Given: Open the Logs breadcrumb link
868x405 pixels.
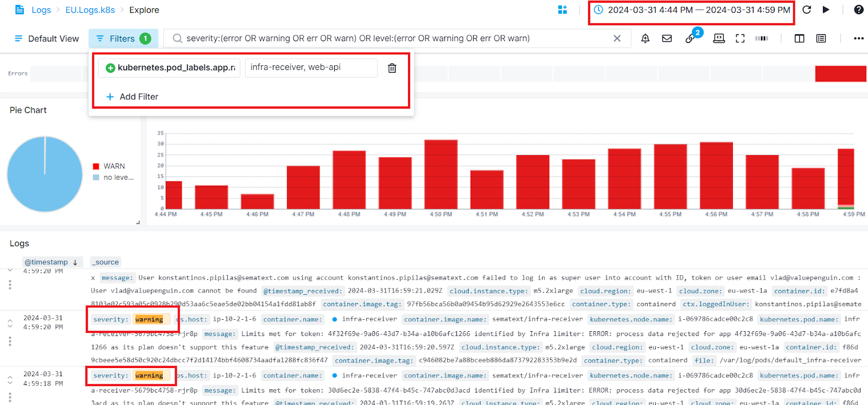Looking at the screenshot, I should tap(41, 10).
